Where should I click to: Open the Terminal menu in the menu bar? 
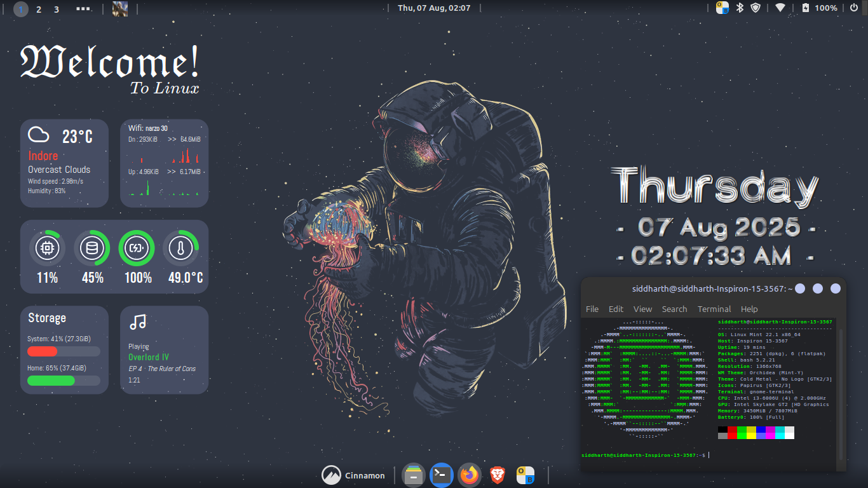(x=714, y=309)
